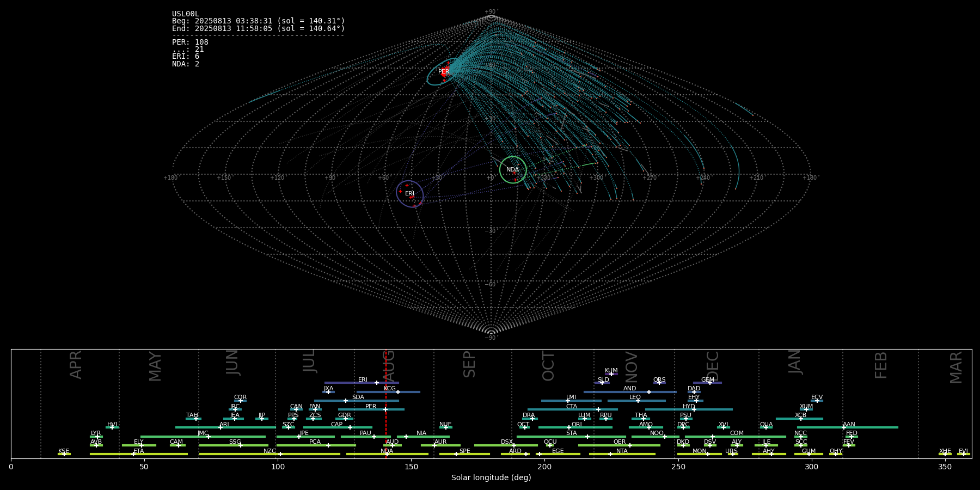Click the SDA shower label in timeline
Image resolution: width=980 pixels, height=490 pixels.
coord(358,397)
